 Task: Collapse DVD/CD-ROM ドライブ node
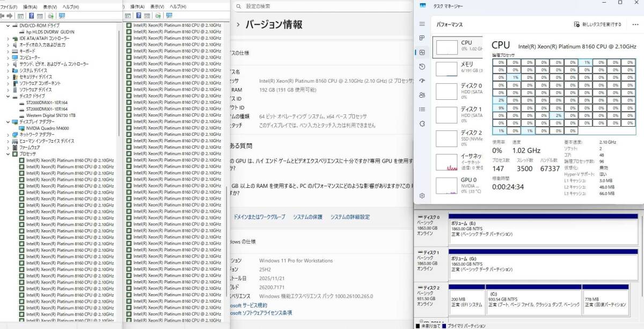[x=8, y=25]
